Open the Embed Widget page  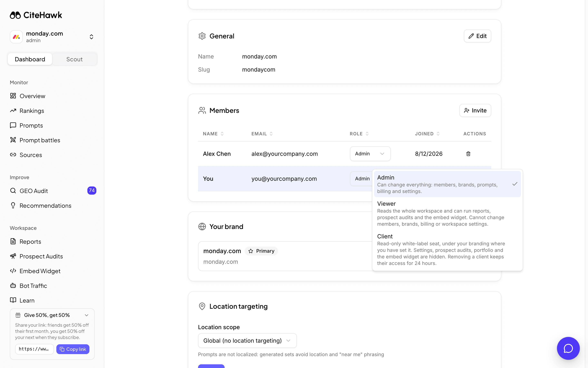pyautogui.click(x=40, y=271)
